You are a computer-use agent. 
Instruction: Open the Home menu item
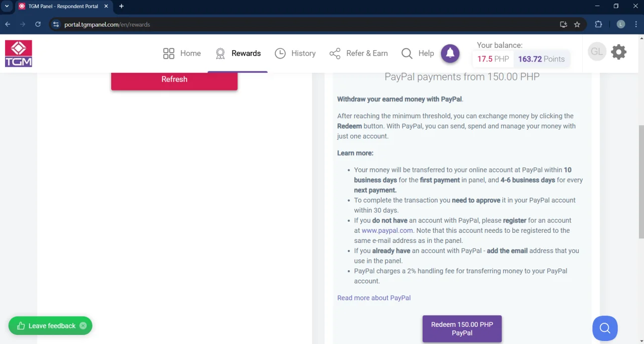(x=182, y=53)
